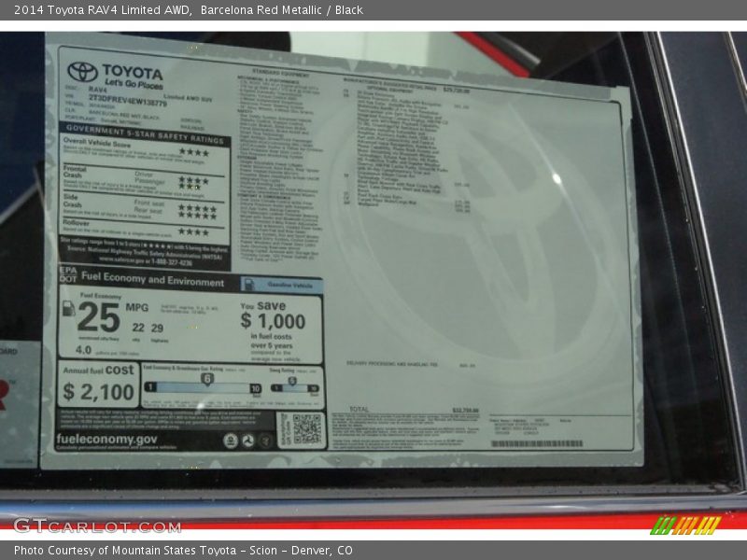Click the photo courtesy caption text
747x560 pixels.
click(183, 551)
